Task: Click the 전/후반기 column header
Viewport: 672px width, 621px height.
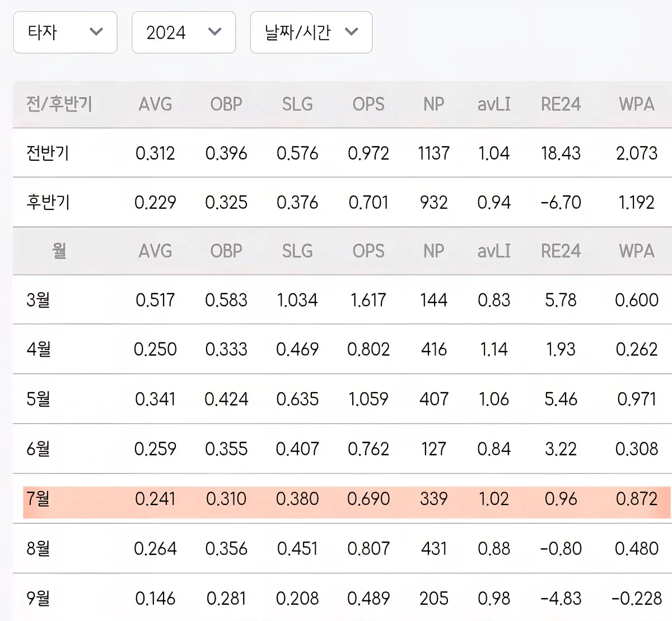Action: [x=59, y=104]
